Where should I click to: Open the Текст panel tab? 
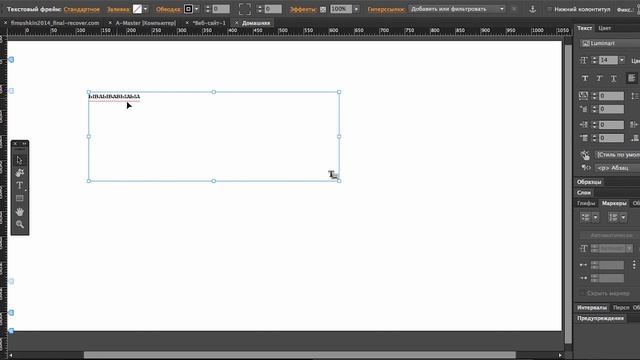[x=584, y=28]
